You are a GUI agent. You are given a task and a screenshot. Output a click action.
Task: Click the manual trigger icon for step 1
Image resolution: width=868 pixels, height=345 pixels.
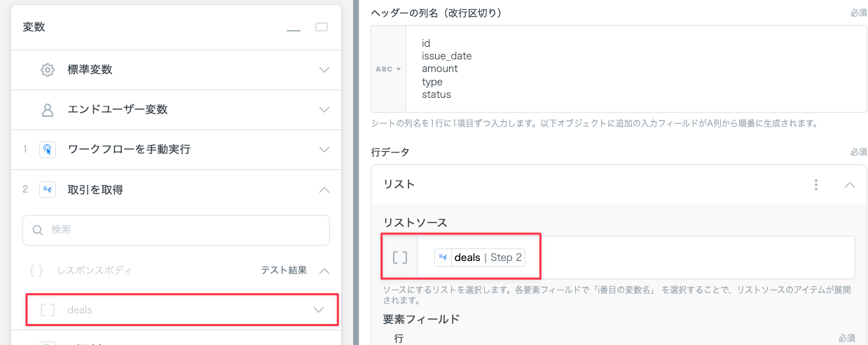[48, 149]
